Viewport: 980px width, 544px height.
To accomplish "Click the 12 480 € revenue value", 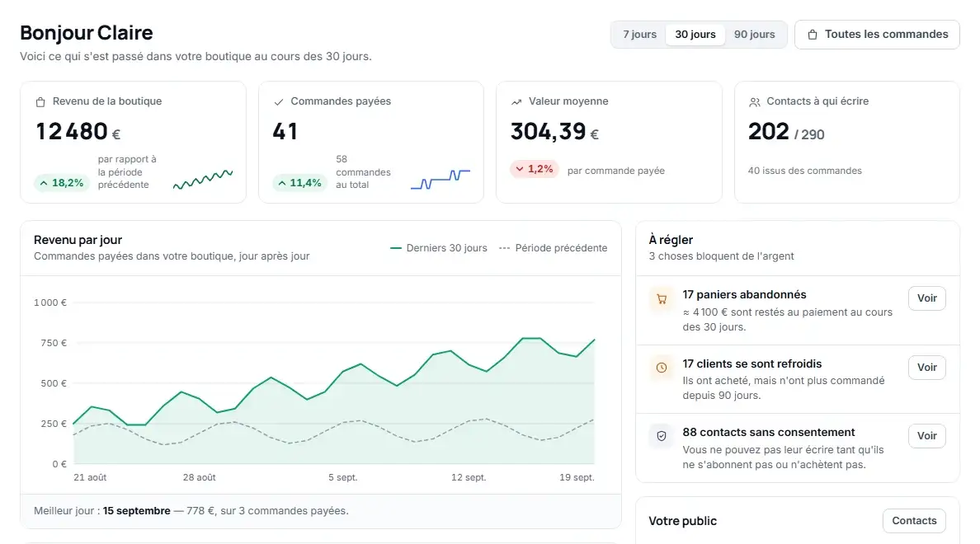I will (78, 132).
